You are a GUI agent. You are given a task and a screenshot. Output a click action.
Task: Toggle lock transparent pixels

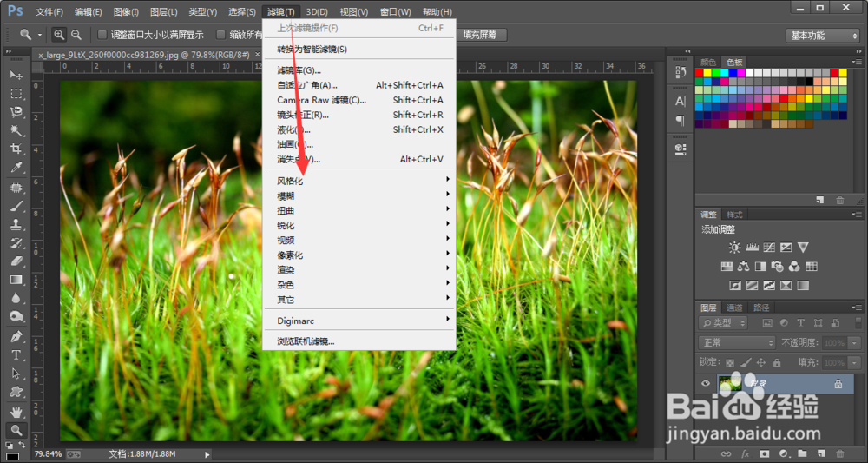tap(730, 363)
